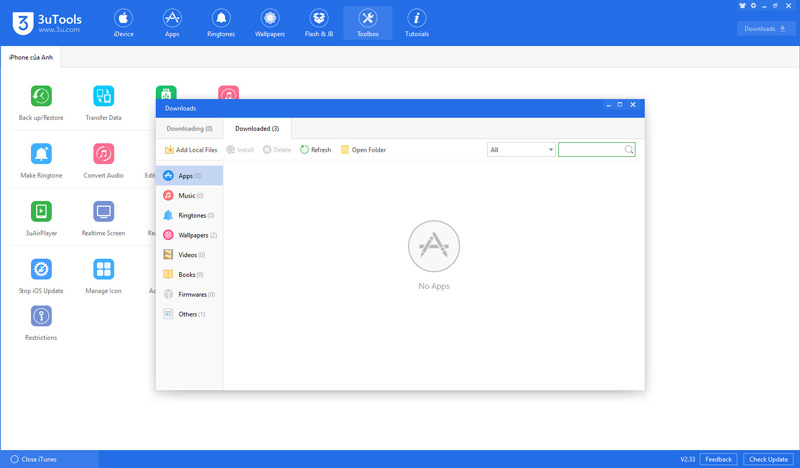Select Apps category in Downloads sidebar
The height and width of the screenshot is (468, 800).
pos(189,176)
